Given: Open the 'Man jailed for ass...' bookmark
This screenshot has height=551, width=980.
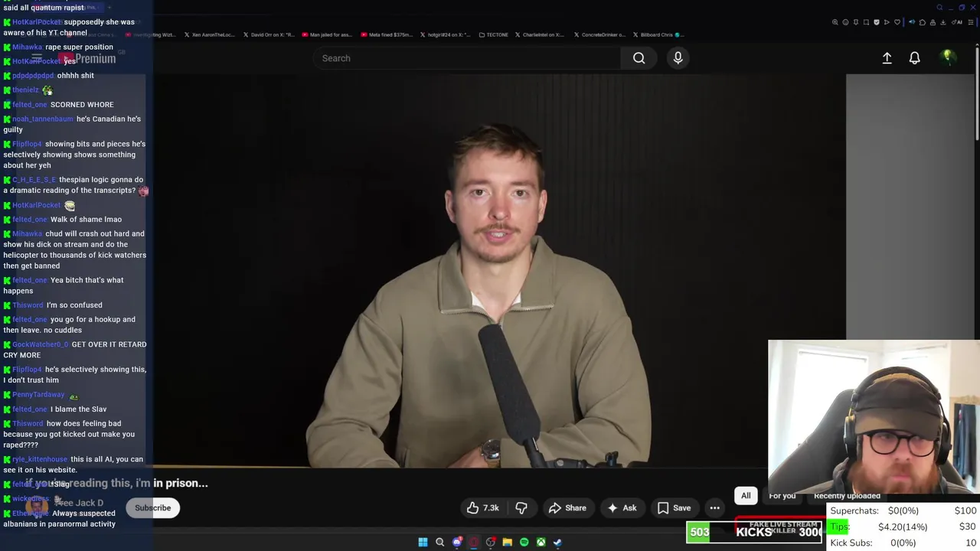Looking at the screenshot, I should [327, 34].
